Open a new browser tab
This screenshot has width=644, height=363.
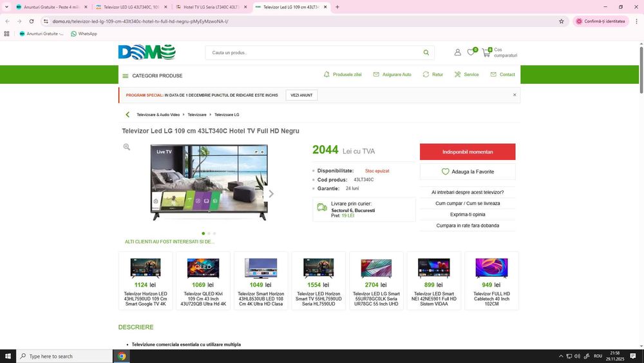[x=337, y=7]
